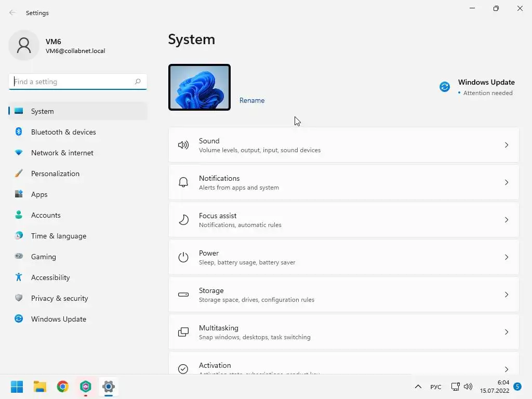Image resolution: width=532 pixels, height=399 pixels.
Task: Launch Google Chrome from taskbar
Action: (x=63, y=387)
